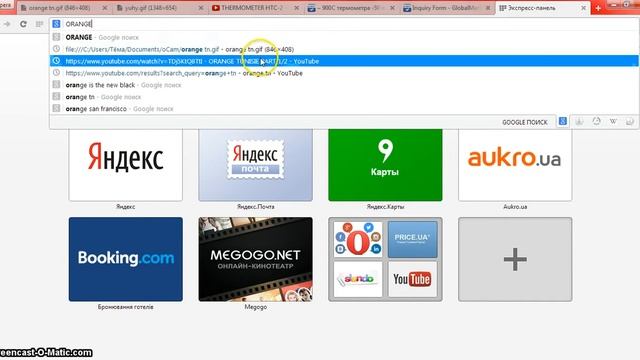Open the YouTube thumbnail in folder
The image size is (640, 360).
coord(412,279)
